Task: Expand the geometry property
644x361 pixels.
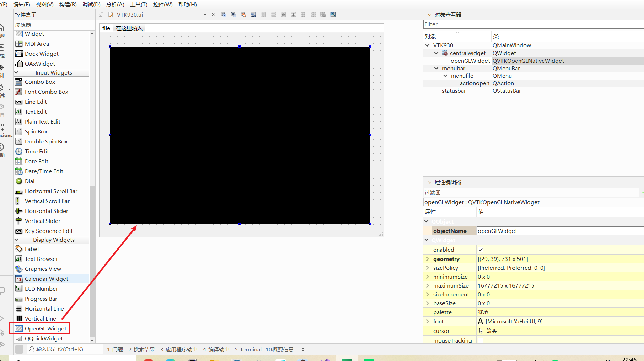Action: pyautogui.click(x=428, y=259)
